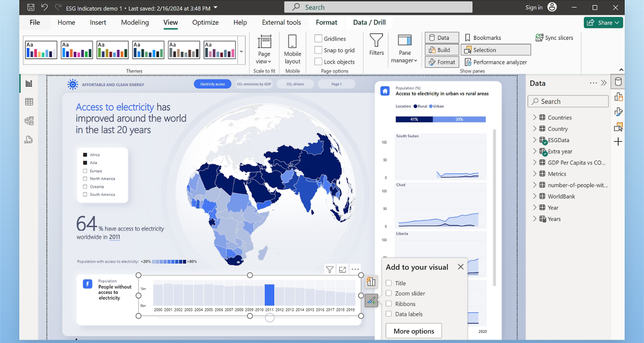
Task: Click the Sign in link
Action: (534, 7)
